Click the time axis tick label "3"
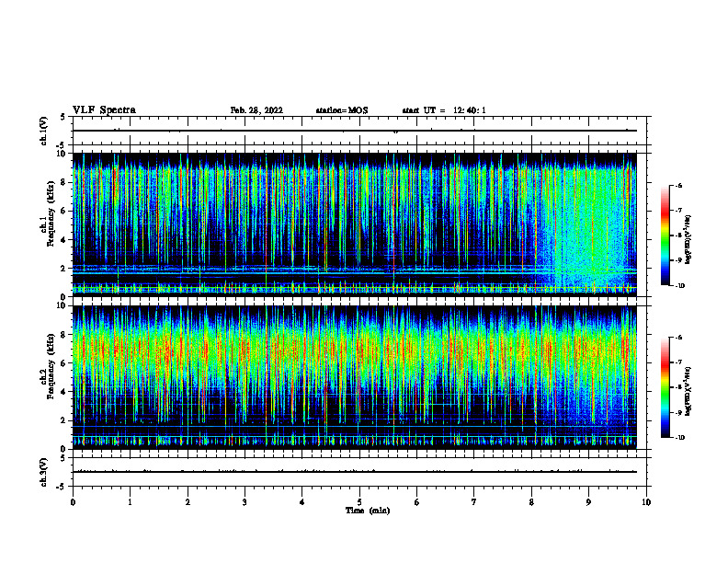The image size is (728, 563). 245,502
